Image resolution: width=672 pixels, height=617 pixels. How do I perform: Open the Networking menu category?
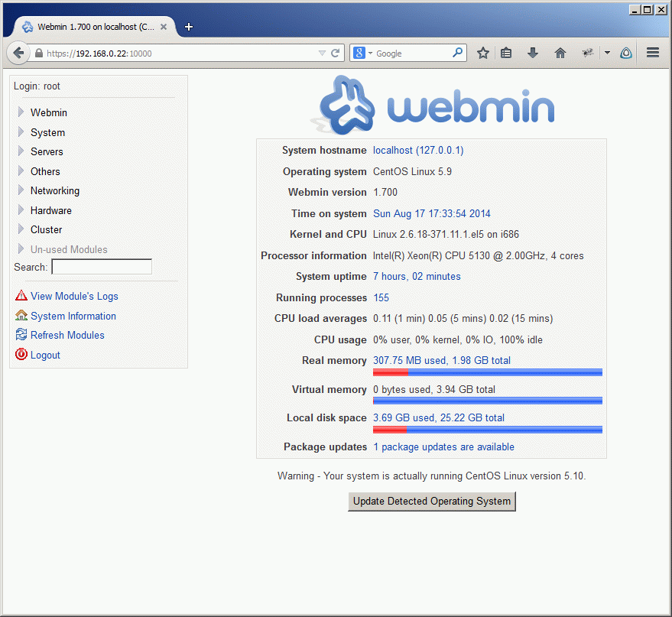pyautogui.click(x=55, y=190)
